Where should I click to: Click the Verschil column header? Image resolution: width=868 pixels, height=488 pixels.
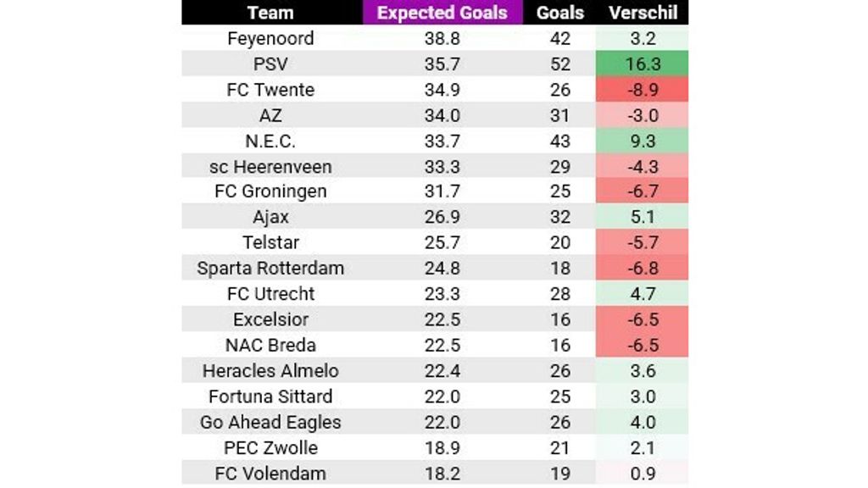tap(643, 13)
